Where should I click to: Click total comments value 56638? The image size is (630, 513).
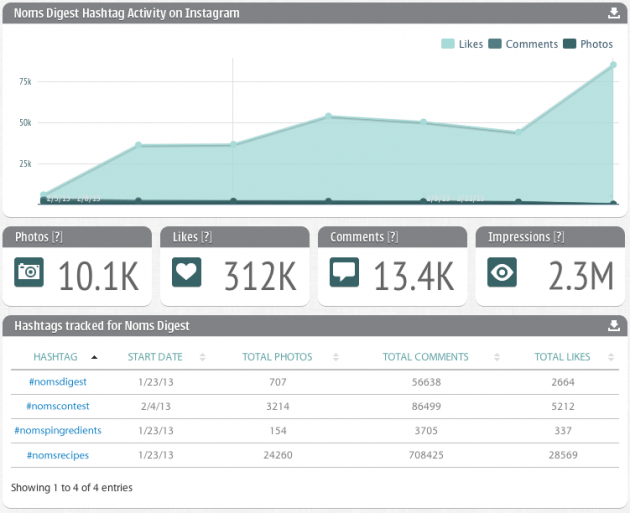click(x=426, y=382)
